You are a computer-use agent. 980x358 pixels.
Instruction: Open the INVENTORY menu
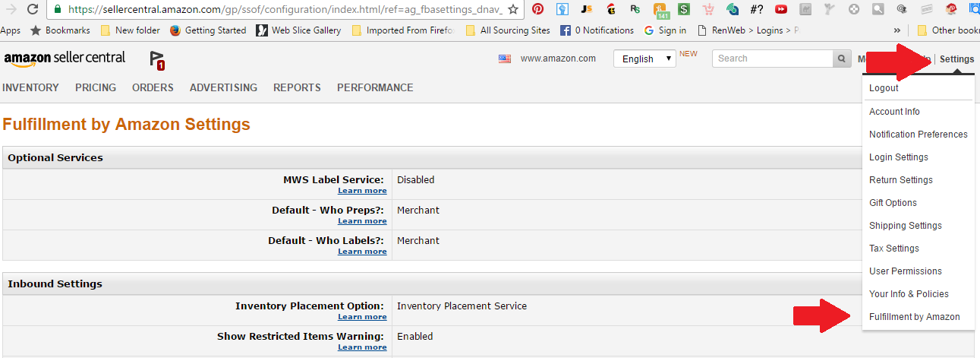click(x=30, y=87)
